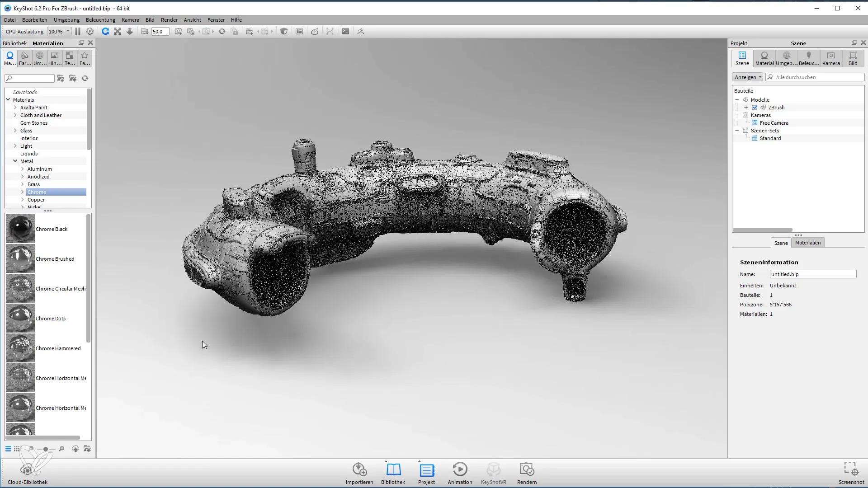Open the Umgebung tab in library
This screenshot has height=488, width=868.
(x=40, y=59)
